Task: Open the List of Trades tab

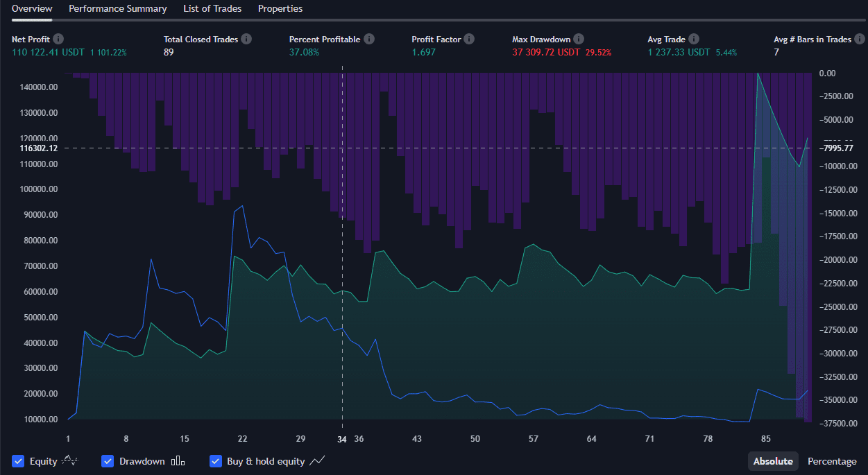Action: 212,9
